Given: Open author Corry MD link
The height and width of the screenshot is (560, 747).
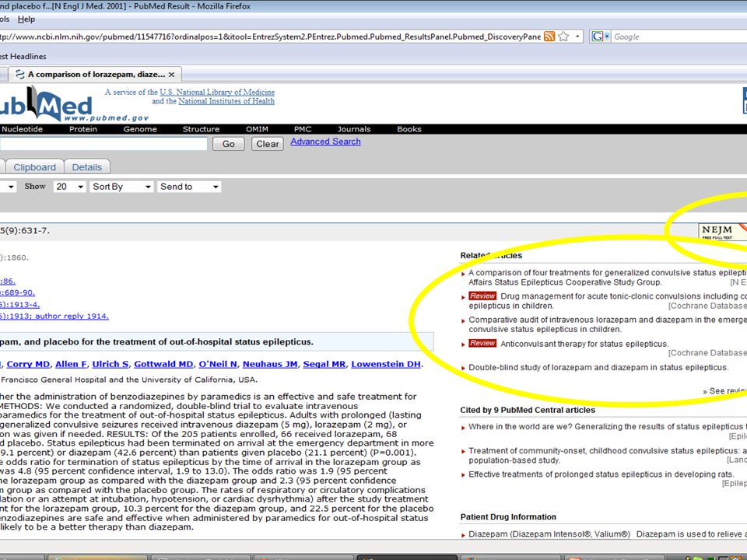Looking at the screenshot, I should [28, 364].
